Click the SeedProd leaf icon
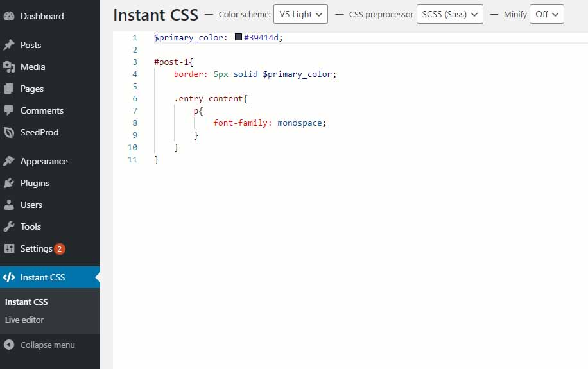This screenshot has height=369, width=588. pos(9,132)
